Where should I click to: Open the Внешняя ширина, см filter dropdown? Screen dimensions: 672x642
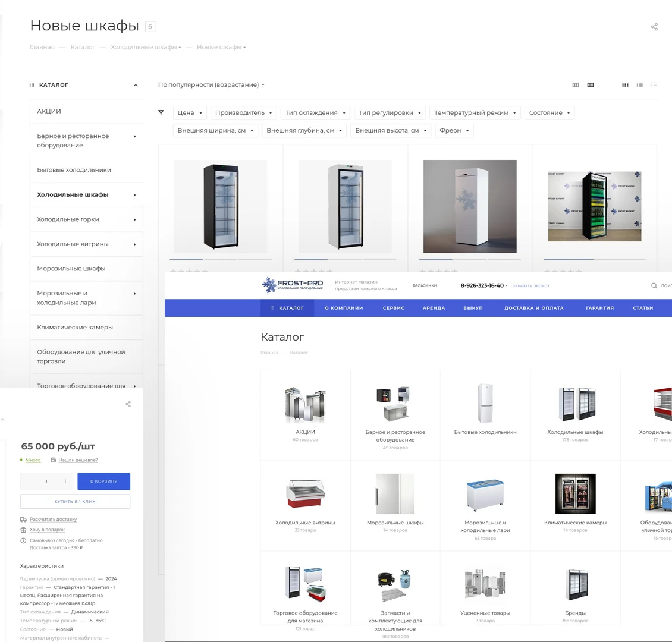tap(215, 131)
